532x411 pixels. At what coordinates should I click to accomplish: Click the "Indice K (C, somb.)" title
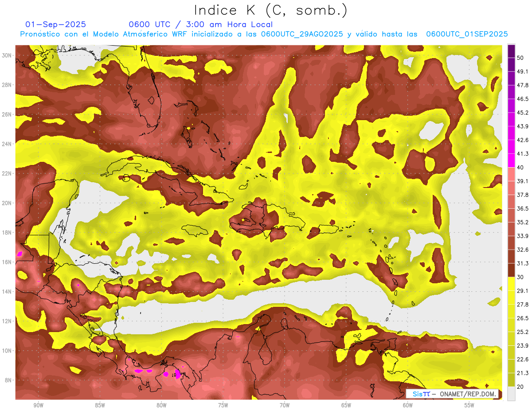[270, 10]
